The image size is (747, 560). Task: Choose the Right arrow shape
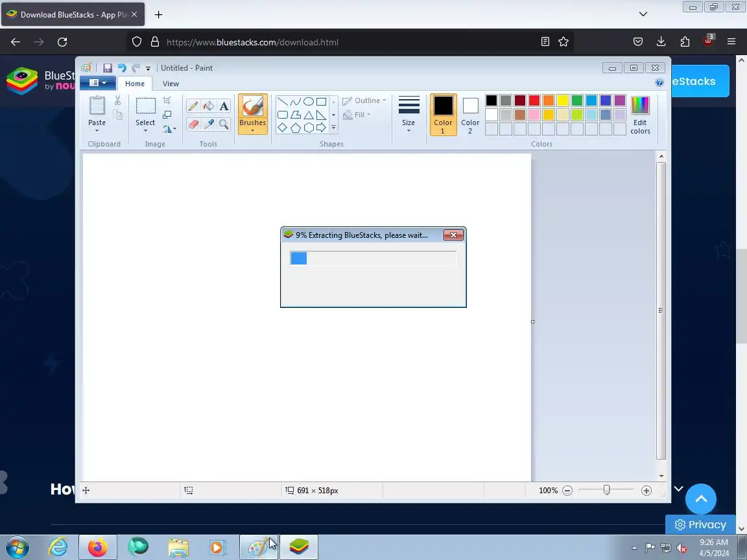point(321,128)
